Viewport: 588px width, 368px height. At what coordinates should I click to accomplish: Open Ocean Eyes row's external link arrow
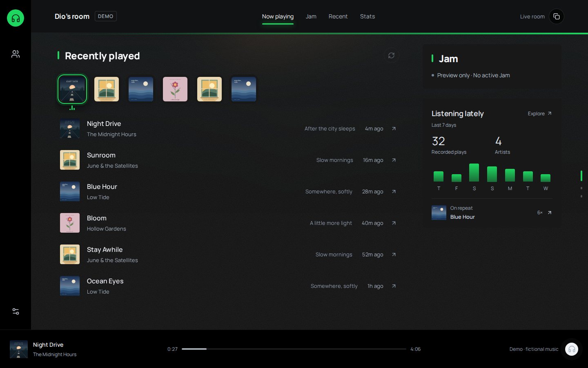(x=394, y=286)
